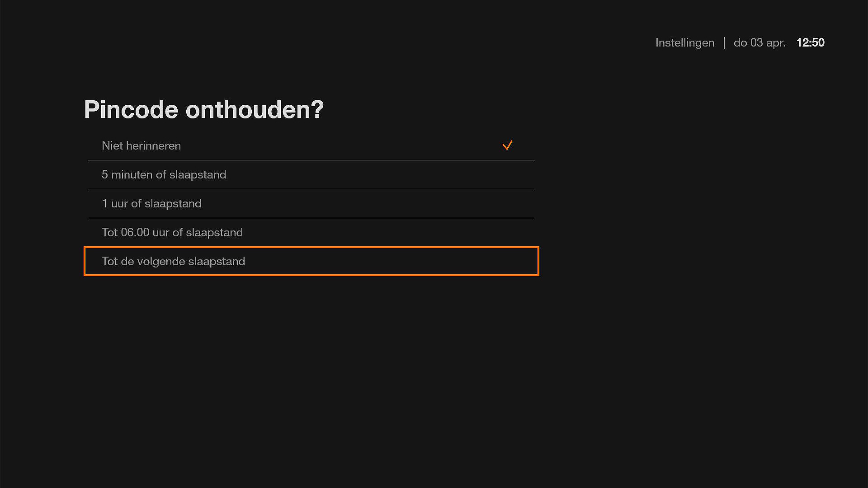Click the orange checkmark beside Niet herinneren

coord(507,145)
